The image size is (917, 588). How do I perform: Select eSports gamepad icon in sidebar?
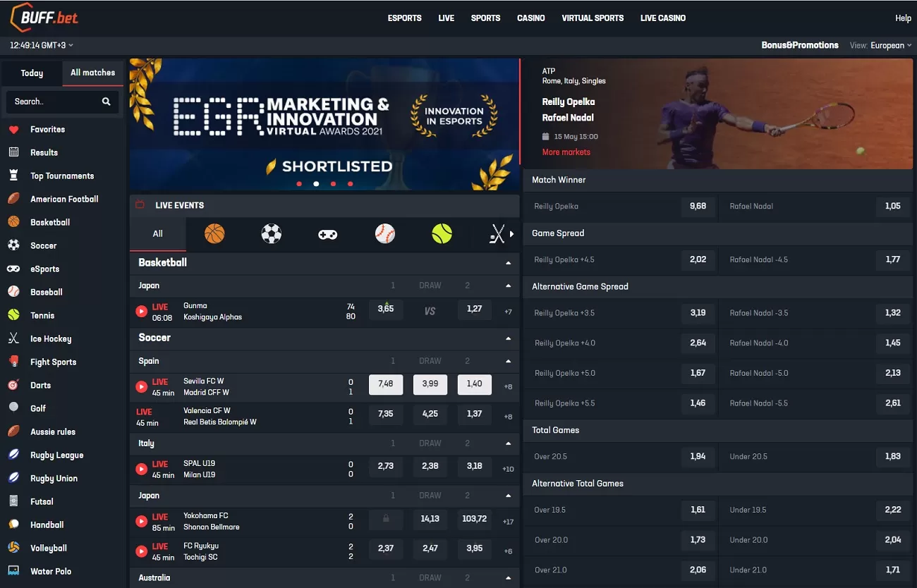pyautogui.click(x=13, y=269)
